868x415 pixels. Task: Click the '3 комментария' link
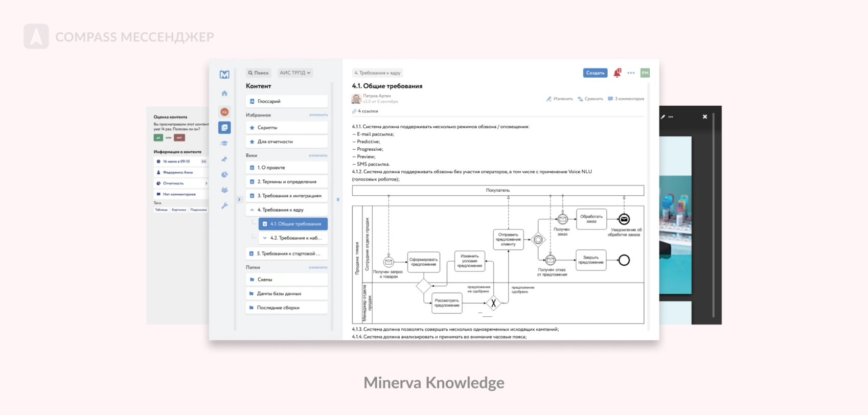click(x=626, y=99)
